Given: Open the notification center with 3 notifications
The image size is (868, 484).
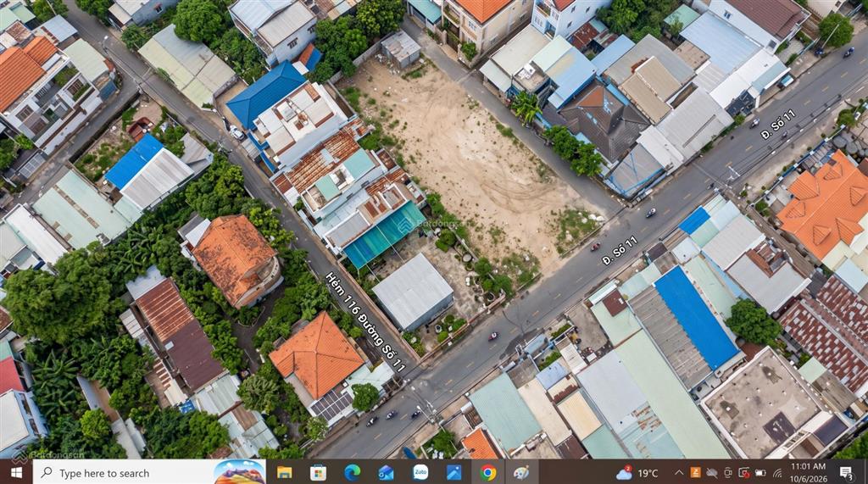Looking at the screenshot, I should [846, 473].
